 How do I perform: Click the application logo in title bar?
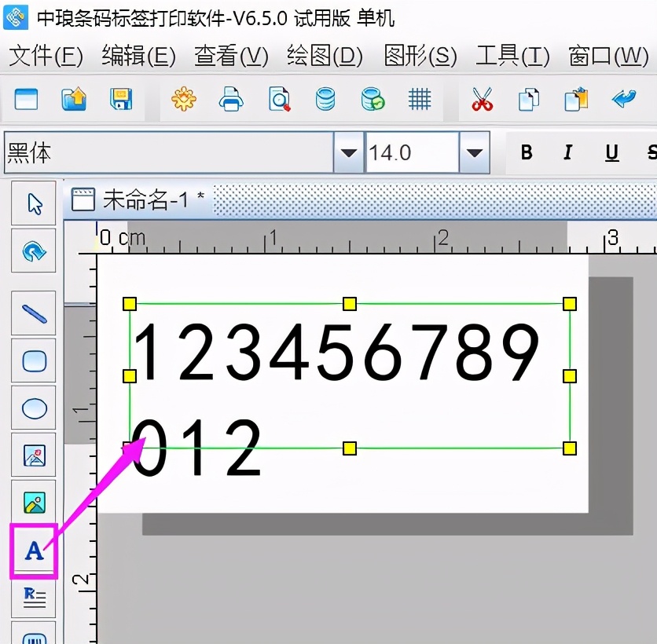coord(16,16)
